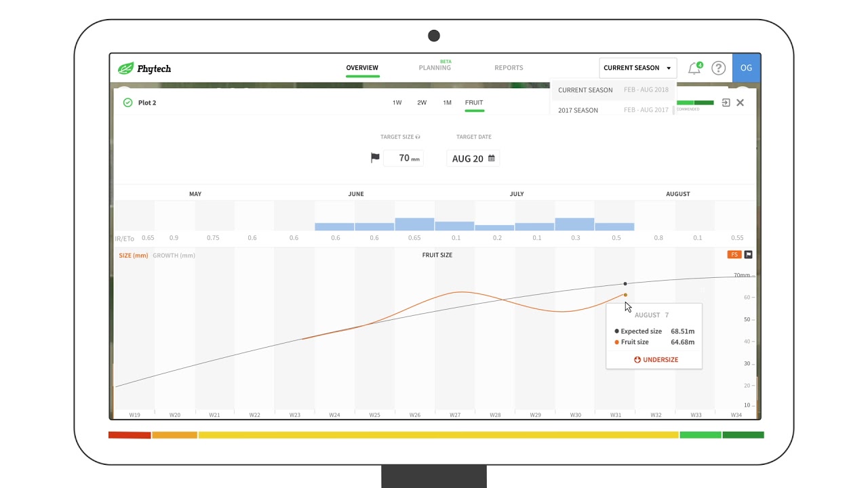The width and height of the screenshot is (868, 488).
Task: Go to the REPORTS tab
Action: [x=509, y=68]
